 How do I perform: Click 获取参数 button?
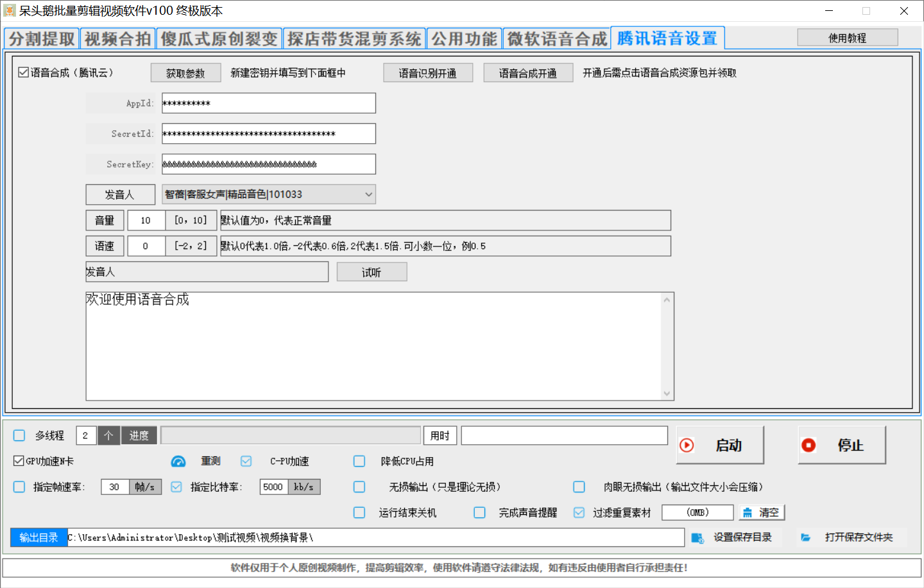(186, 73)
